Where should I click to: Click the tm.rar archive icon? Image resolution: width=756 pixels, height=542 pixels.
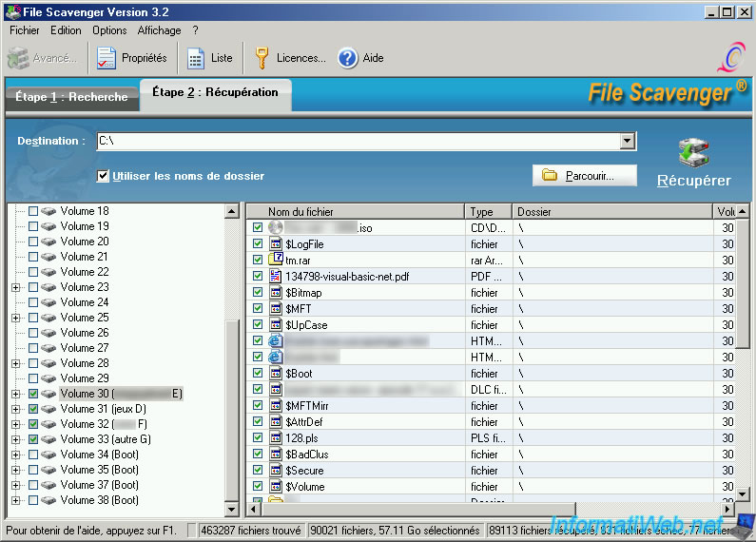click(276, 260)
